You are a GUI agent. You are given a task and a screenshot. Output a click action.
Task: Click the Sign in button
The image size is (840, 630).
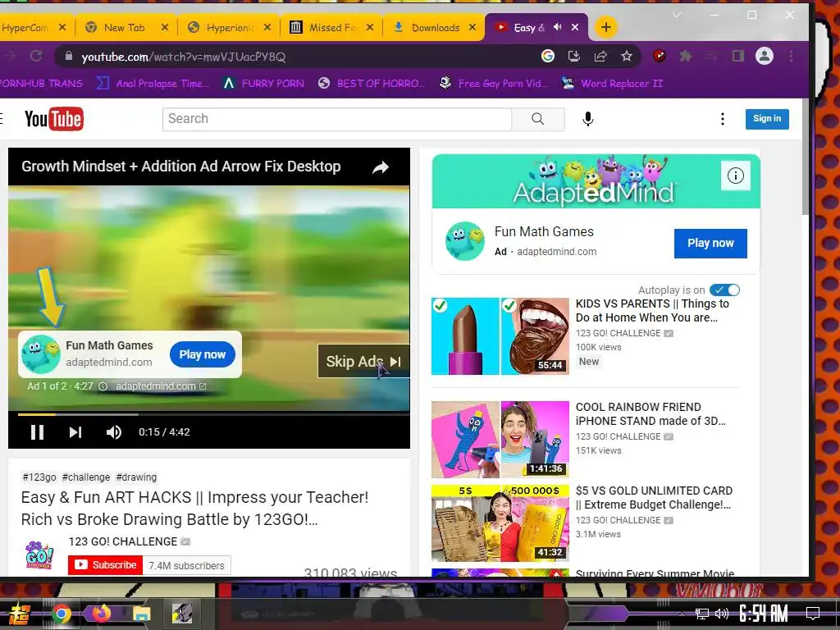[767, 119]
